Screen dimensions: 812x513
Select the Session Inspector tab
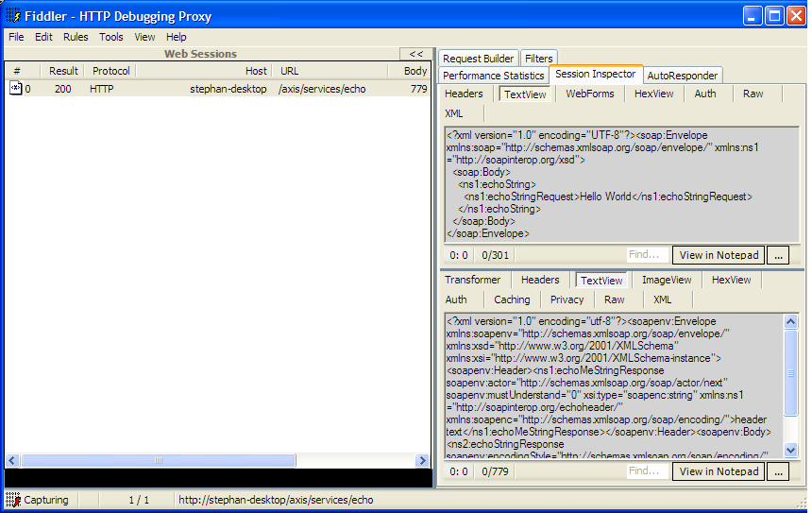click(x=596, y=74)
